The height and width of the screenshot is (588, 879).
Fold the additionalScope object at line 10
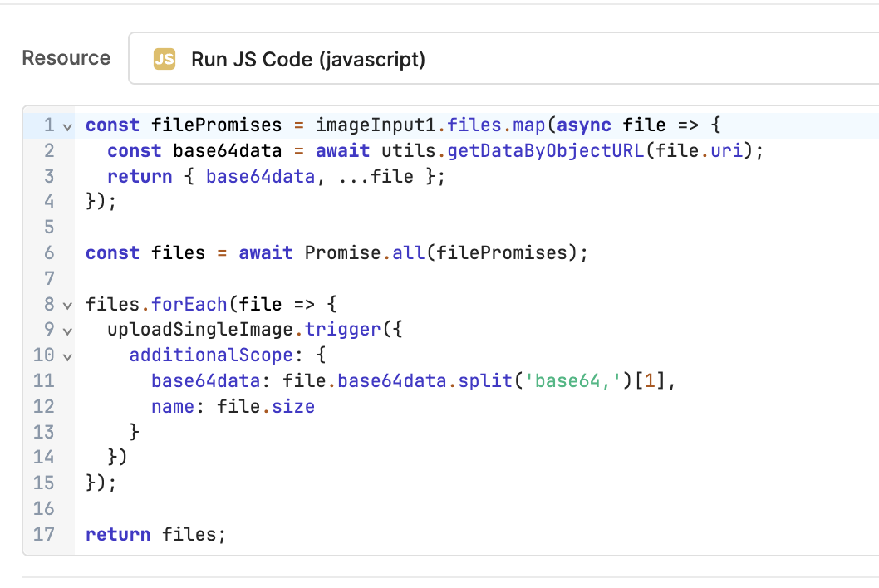click(x=67, y=356)
